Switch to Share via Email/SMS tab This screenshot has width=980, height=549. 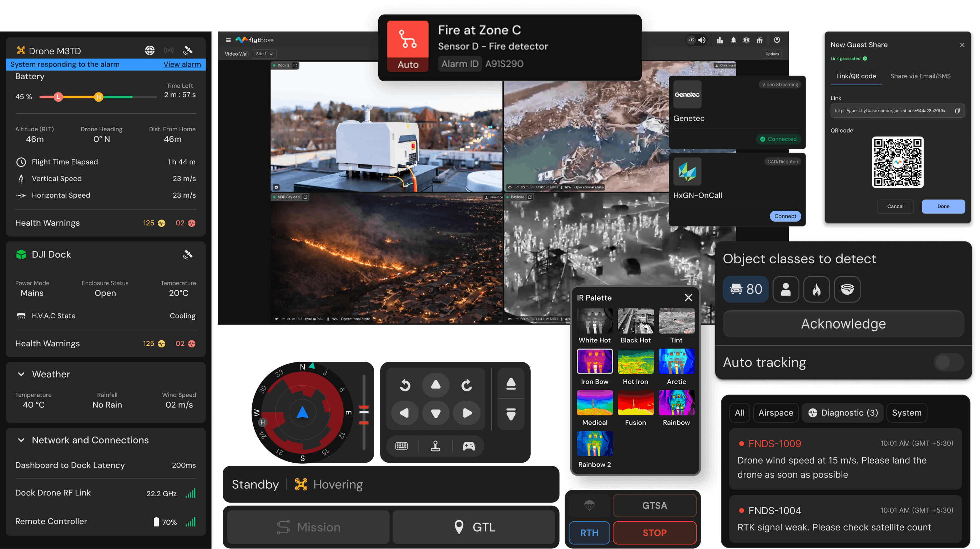coord(920,76)
